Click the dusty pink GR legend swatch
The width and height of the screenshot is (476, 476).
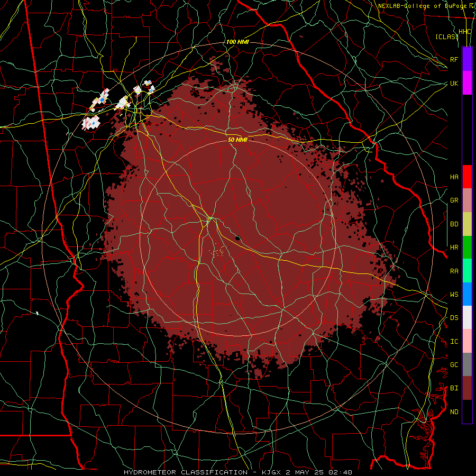(467, 200)
